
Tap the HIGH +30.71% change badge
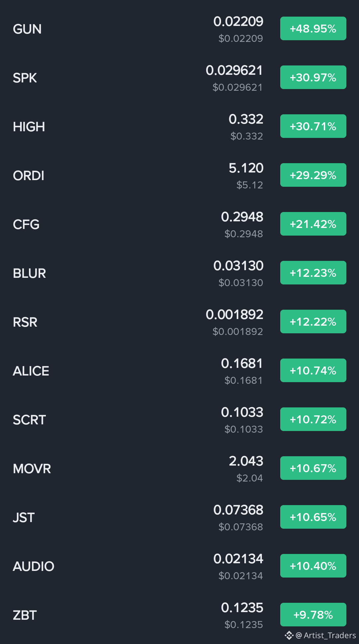click(313, 126)
